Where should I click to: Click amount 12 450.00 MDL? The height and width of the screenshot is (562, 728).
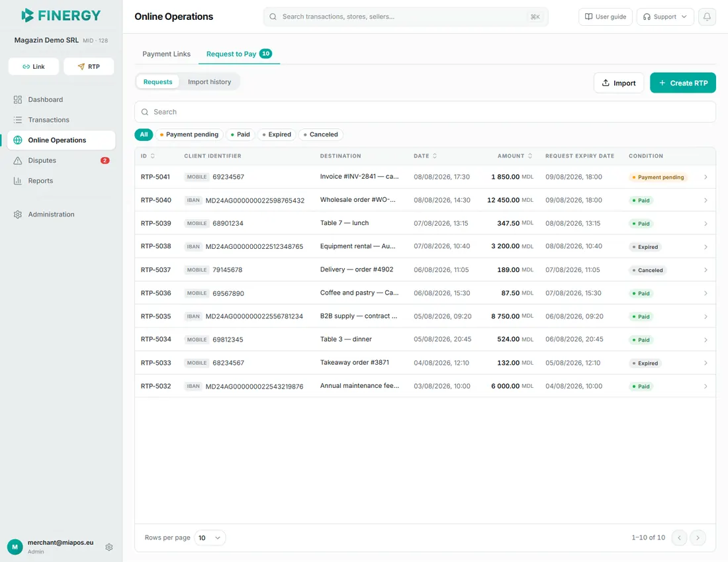tap(510, 200)
